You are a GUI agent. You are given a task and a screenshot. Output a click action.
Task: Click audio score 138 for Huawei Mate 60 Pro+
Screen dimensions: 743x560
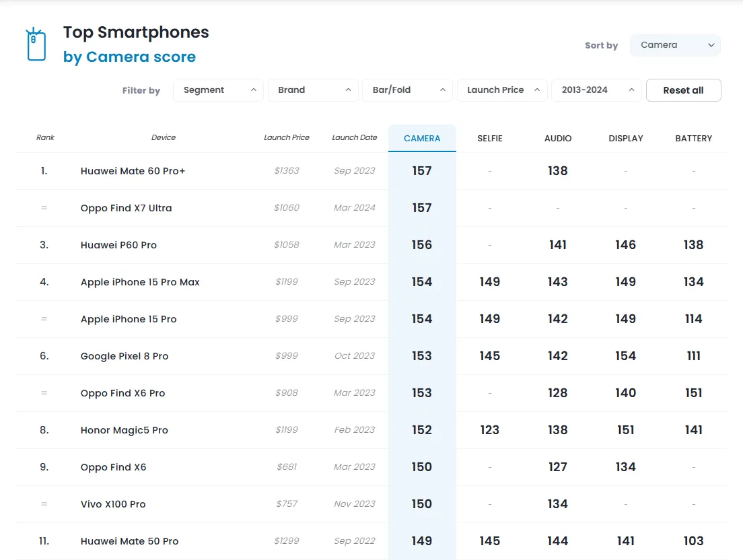(x=558, y=171)
